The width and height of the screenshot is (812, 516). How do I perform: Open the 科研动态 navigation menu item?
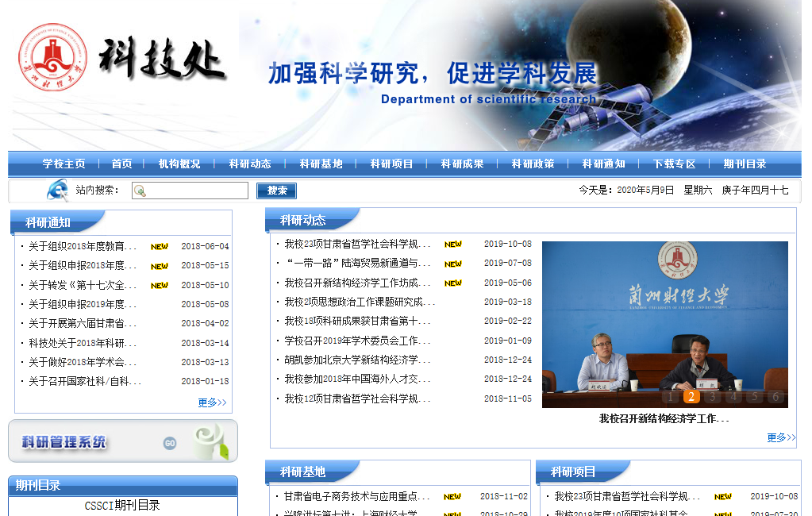tap(250, 164)
